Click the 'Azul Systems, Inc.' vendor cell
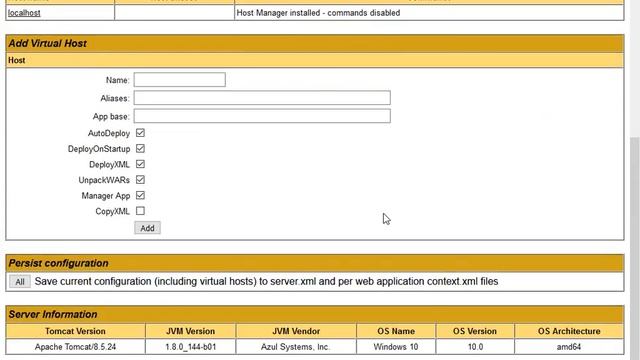This screenshot has width=640, height=360. pyautogui.click(x=296, y=347)
